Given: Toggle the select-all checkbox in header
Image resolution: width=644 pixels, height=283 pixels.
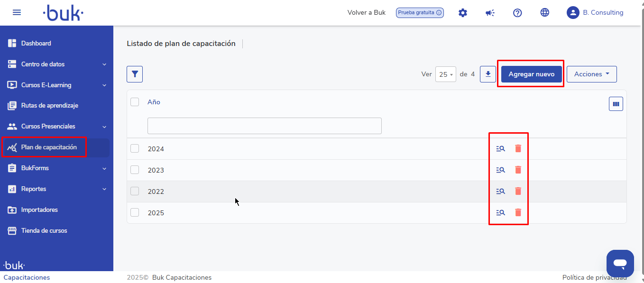Looking at the screenshot, I should [x=135, y=102].
